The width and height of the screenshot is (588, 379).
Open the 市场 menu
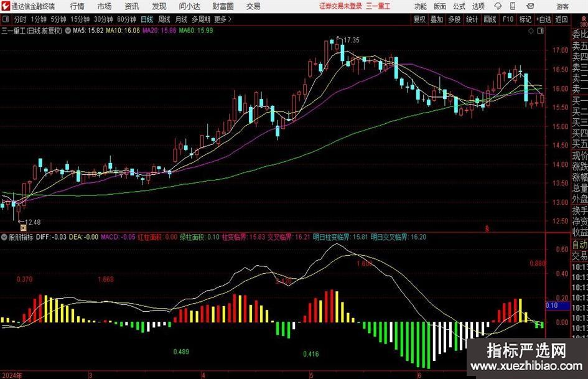click(105, 6)
